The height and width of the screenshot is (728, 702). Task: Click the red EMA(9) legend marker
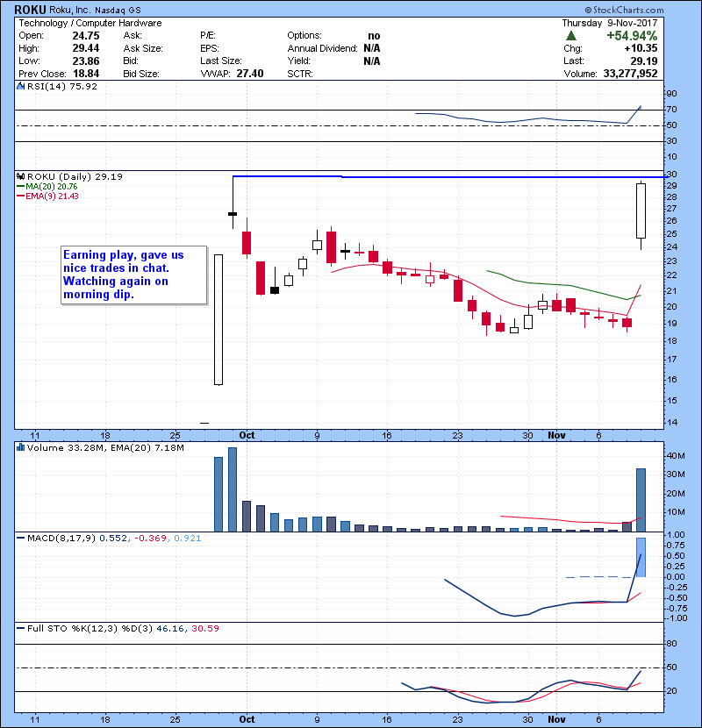pyautogui.click(x=19, y=196)
